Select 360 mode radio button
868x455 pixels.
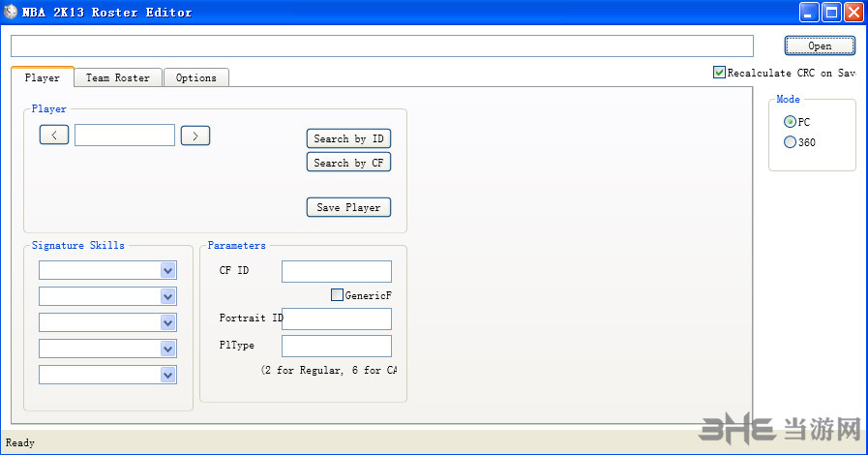790,142
